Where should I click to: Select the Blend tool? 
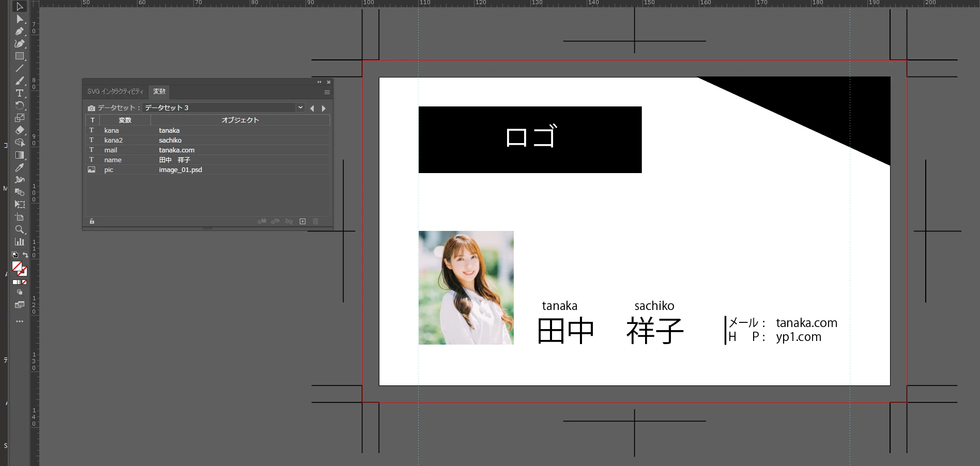click(x=20, y=192)
